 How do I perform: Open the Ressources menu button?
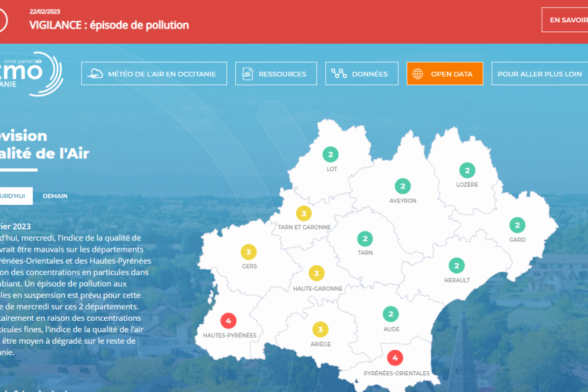(x=276, y=74)
